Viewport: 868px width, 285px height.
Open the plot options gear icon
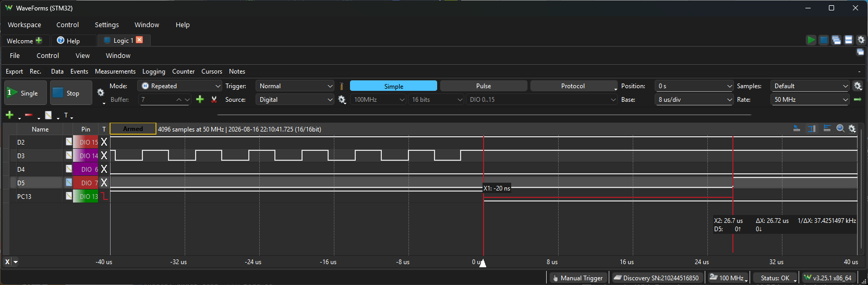(852, 128)
